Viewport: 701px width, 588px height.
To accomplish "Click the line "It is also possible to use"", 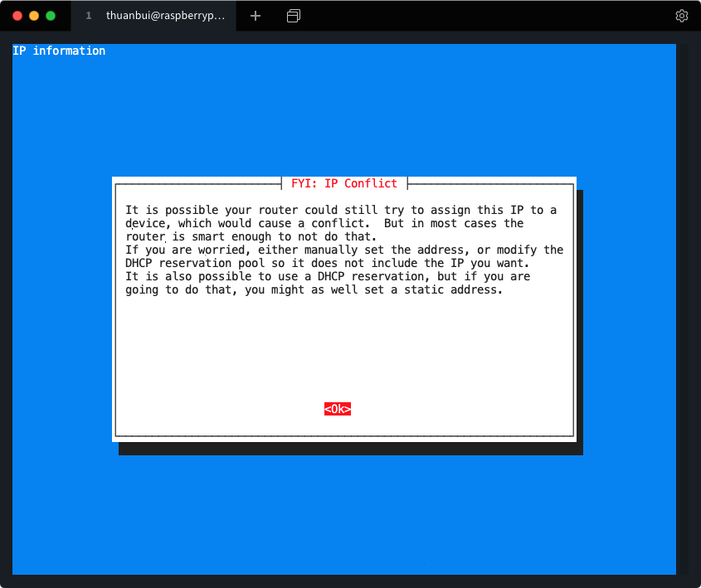I will pyautogui.click(x=327, y=276).
